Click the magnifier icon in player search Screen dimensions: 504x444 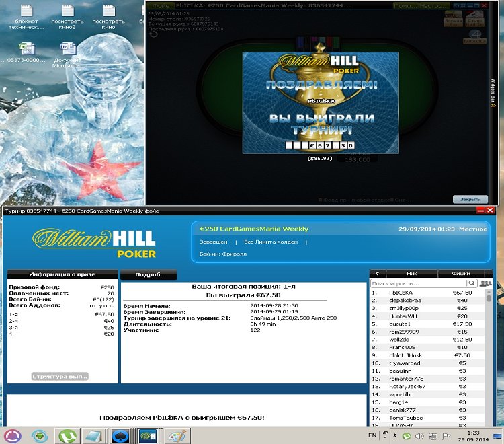tap(471, 283)
